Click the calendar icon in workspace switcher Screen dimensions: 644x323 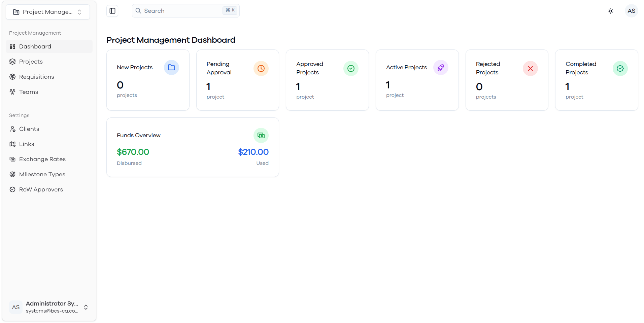(16, 12)
